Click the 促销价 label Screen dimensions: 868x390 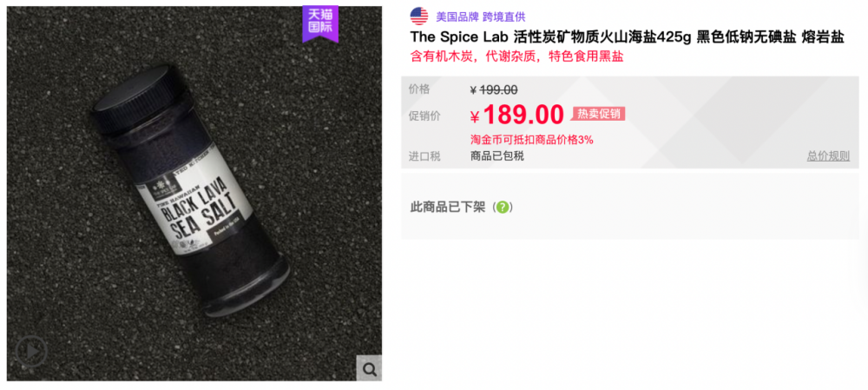click(424, 116)
